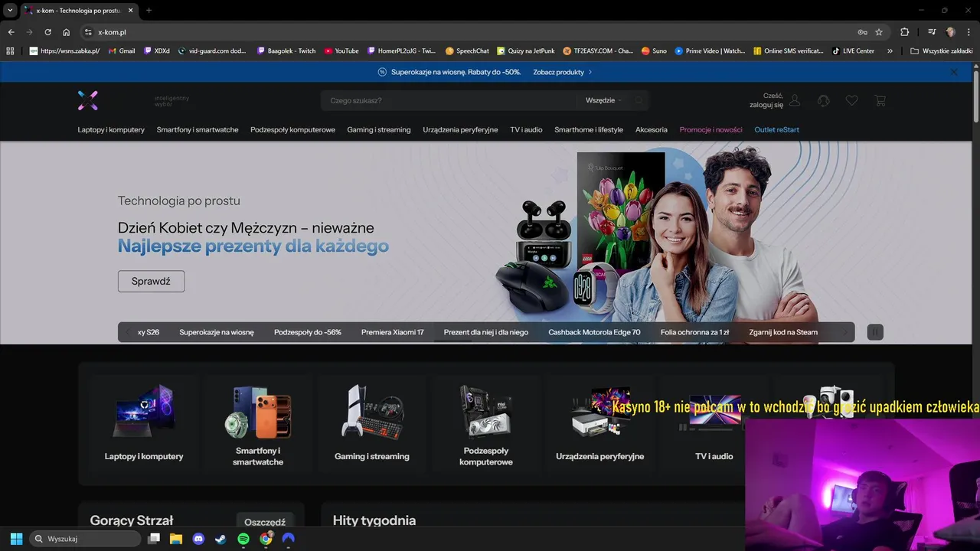980x551 pixels.
Task: Open the Urządzenia peryferyjne menu
Action: pos(460,130)
